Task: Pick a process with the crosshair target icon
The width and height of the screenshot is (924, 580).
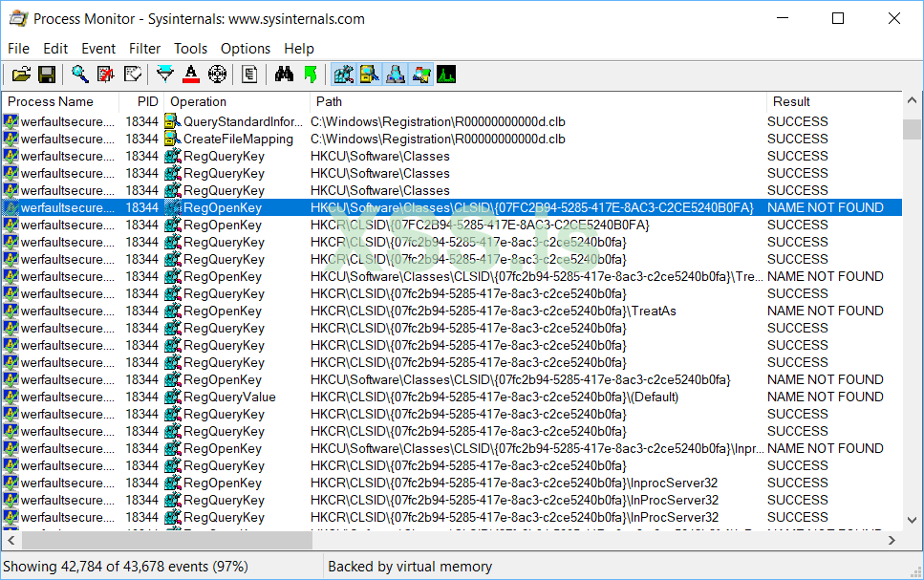Action: pyautogui.click(x=216, y=74)
